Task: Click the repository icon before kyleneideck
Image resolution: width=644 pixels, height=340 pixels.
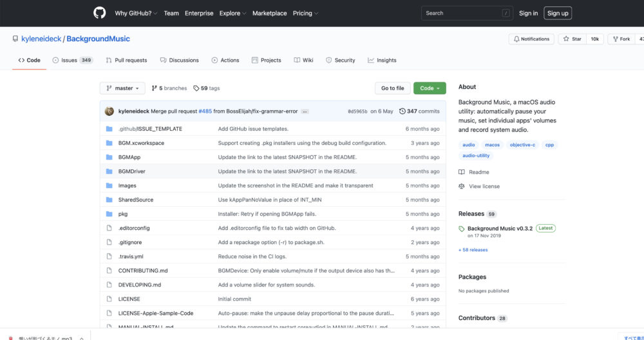Action: (15, 39)
